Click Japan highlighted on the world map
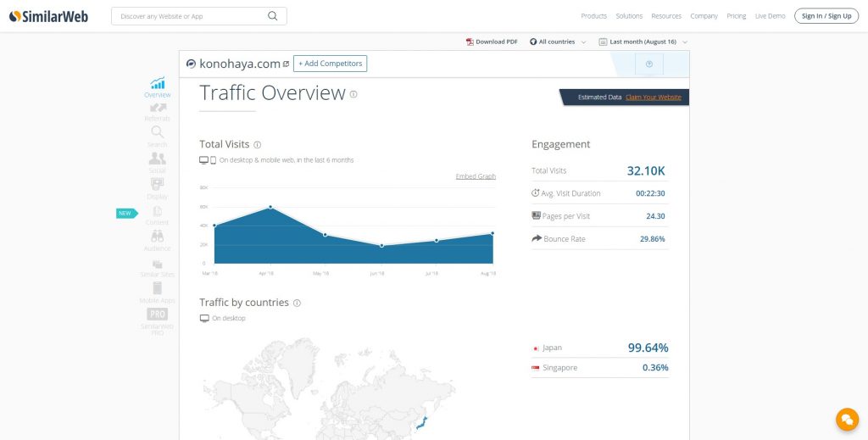 click(x=424, y=424)
